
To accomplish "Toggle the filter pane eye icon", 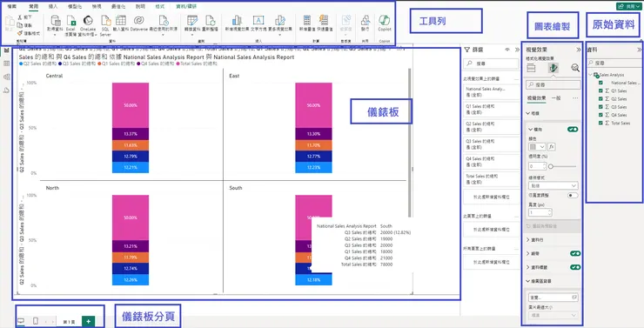I will click(507, 50).
